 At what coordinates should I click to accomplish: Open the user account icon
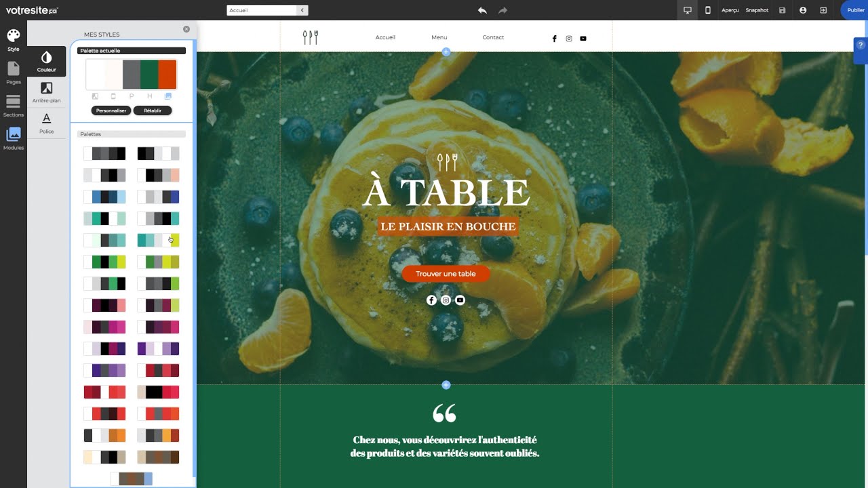point(803,10)
